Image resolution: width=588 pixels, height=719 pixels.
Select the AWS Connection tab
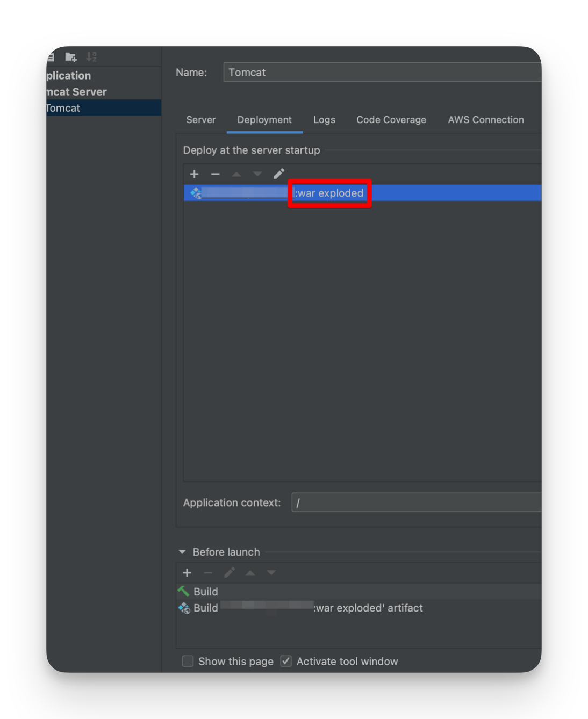tap(486, 120)
